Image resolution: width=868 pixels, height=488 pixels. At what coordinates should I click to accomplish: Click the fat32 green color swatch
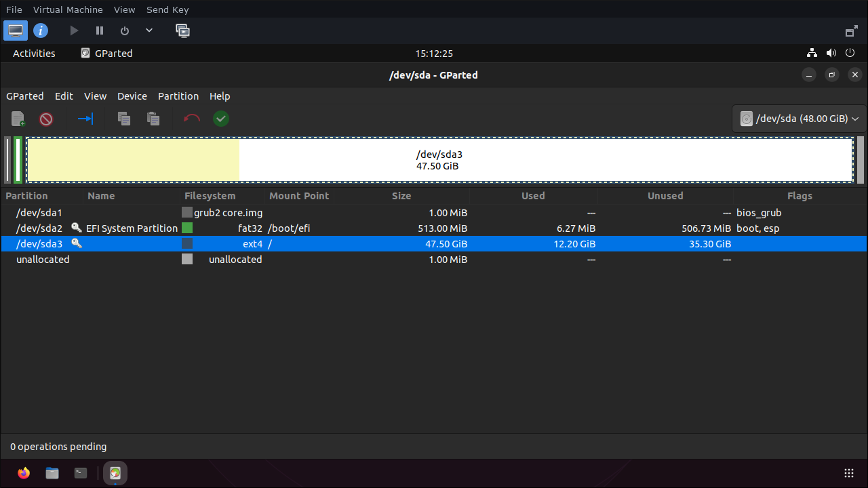[x=187, y=228]
